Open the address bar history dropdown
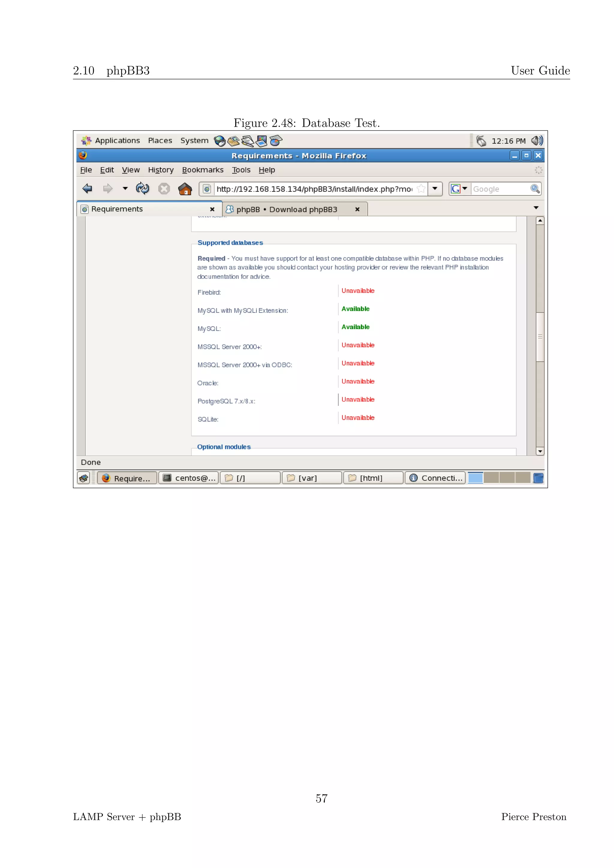This screenshot has height=868, width=614. pyautogui.click(x=435, y=189)
